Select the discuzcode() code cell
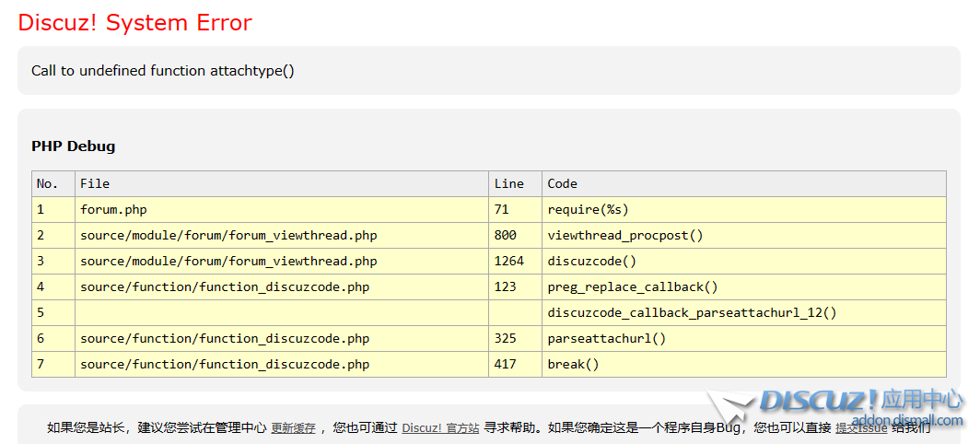The image size is (980, 444). (x=744, y=262)
